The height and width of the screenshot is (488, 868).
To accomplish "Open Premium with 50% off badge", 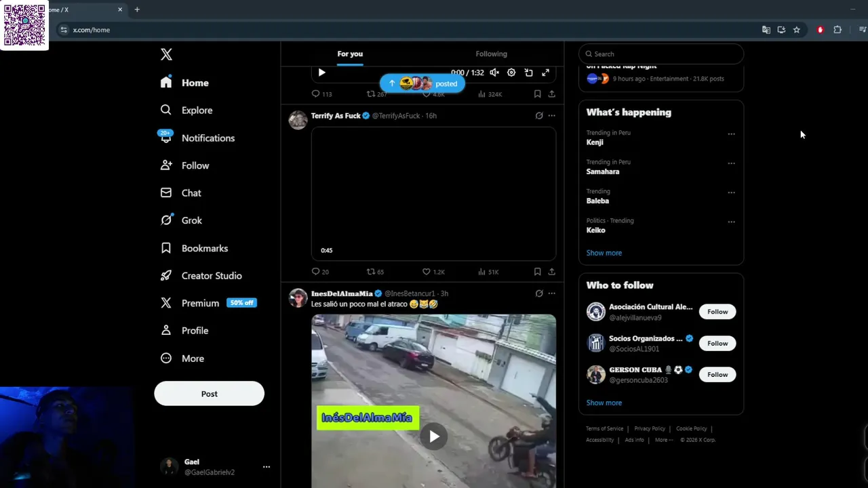I will tap(208, 303).
